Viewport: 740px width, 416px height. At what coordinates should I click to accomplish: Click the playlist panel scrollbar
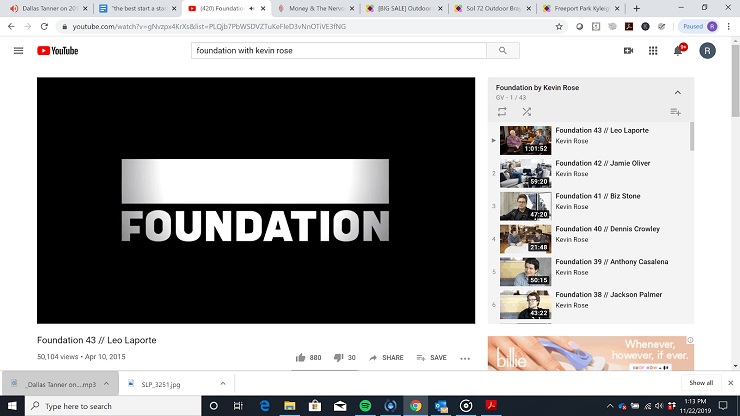692,137
